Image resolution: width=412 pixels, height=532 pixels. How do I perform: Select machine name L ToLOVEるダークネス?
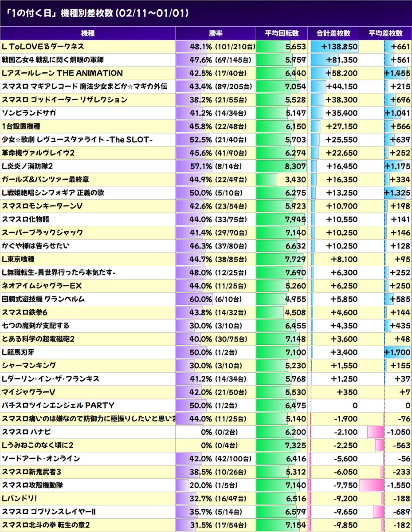pyautogui.click(x=43, y=47)
